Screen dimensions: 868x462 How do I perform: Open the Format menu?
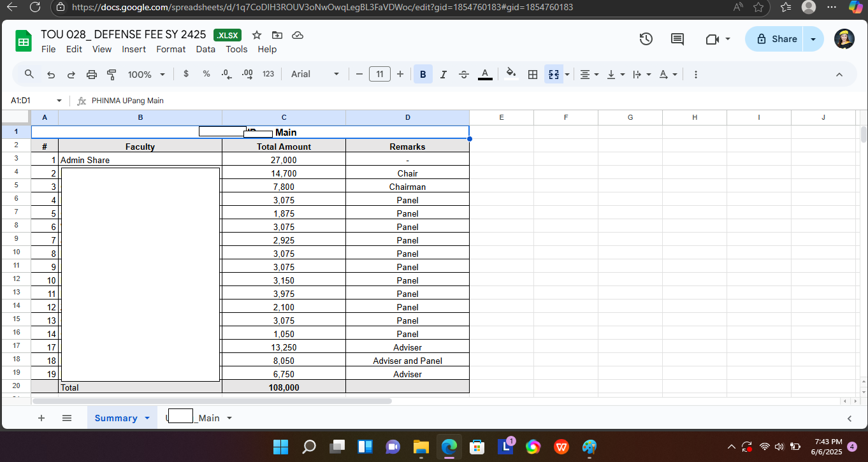[171, 49]
